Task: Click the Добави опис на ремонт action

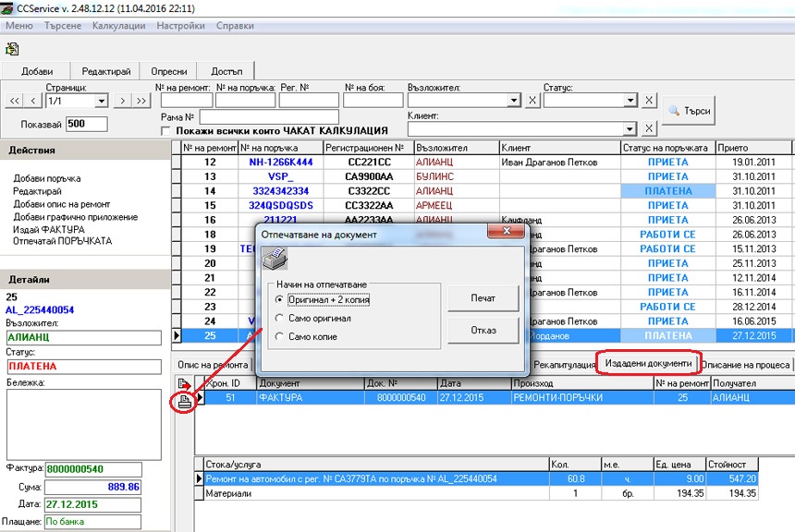Action: [61, 204]
